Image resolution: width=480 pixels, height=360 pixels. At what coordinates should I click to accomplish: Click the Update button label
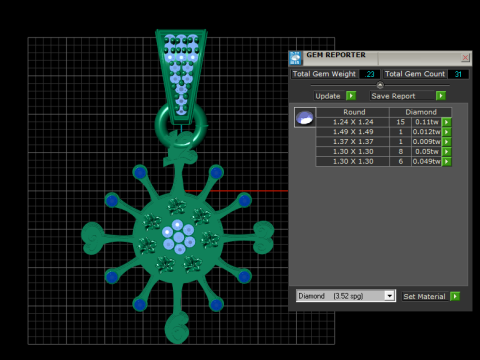tap(328, 96)
